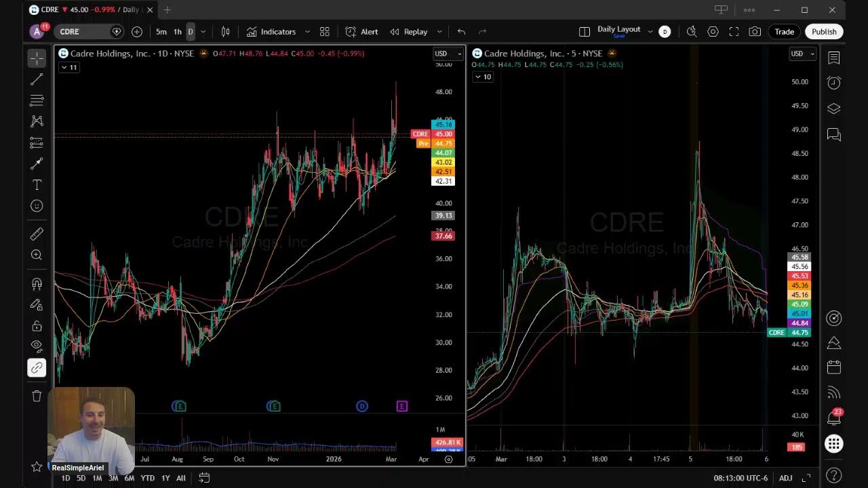Image resolution: width=868 pixels, height=488 pixels.
Task: Enter fullscreen mode icon
Action: pyautogui.click(x=734, y=32)
